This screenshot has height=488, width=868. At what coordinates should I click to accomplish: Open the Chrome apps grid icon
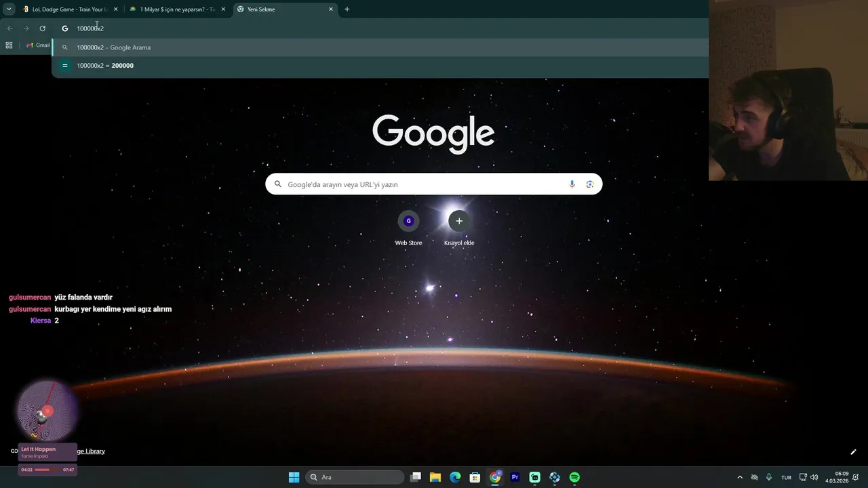[x=9, y=45]
